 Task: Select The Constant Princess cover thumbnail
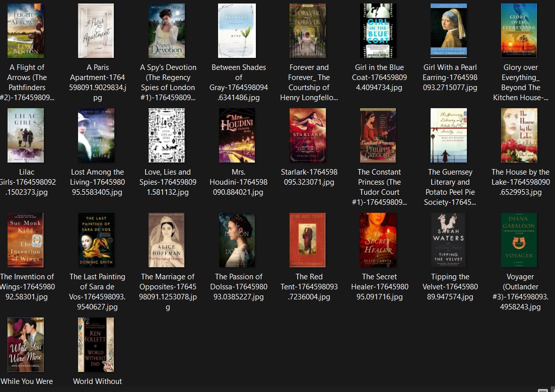pyautogui.click(x=378, y=135)
